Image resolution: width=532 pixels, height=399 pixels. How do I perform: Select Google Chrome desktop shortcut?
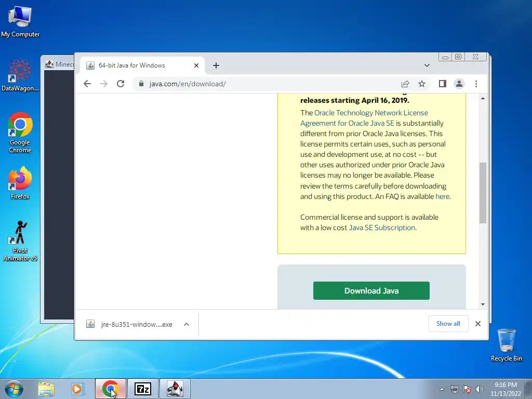[20, 132]
